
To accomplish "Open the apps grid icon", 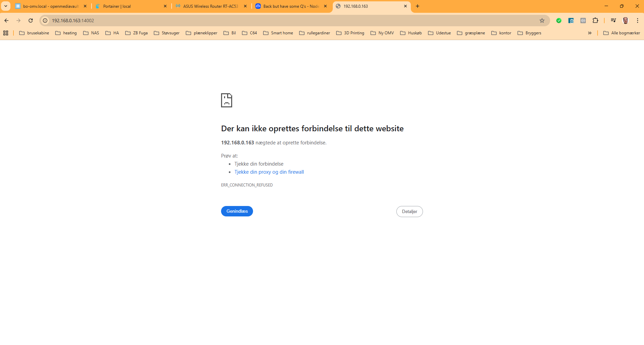I will pyautogui.click(x=6, y=33).
